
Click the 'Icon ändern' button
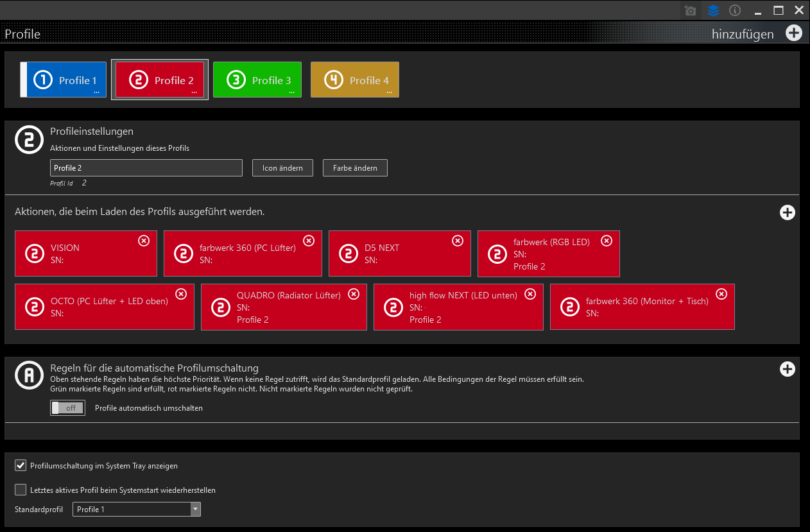(x=282, y=168)
